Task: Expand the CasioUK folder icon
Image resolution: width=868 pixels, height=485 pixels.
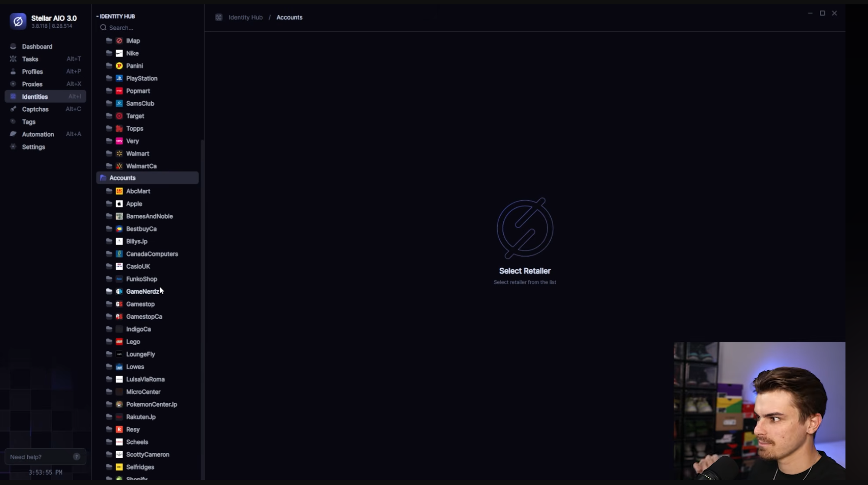Action: pos(109,266)
